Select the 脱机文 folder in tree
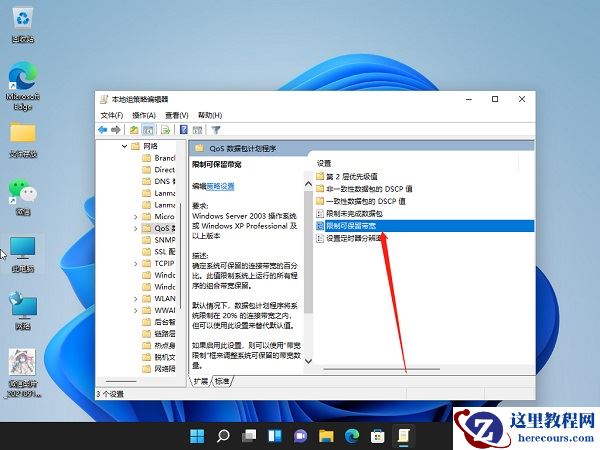 [158, 357]
